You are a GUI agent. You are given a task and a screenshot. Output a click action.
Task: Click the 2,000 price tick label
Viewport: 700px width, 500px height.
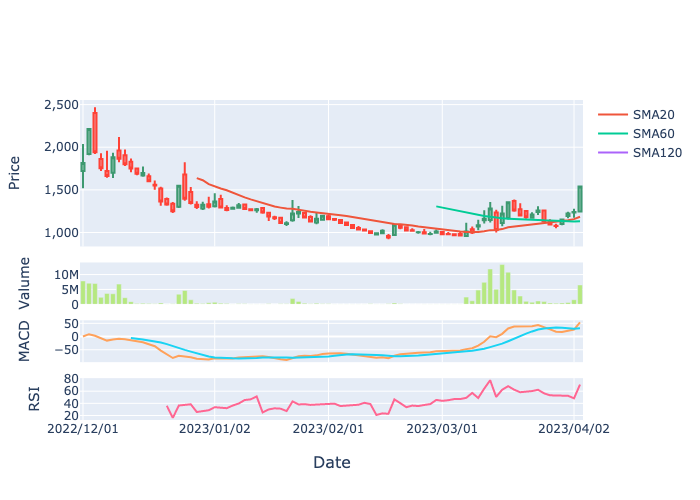[61, 147]
